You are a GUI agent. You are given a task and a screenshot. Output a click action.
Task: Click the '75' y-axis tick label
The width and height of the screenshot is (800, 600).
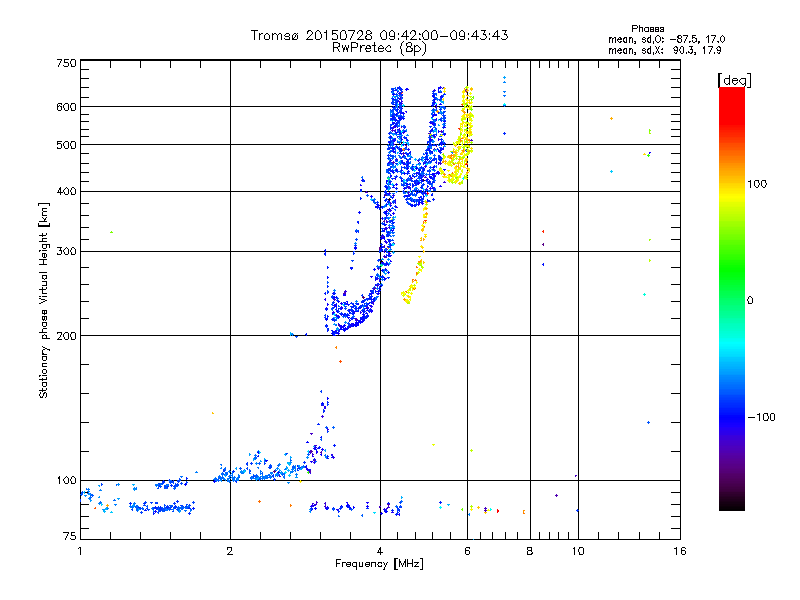click(x=70, y=536)
